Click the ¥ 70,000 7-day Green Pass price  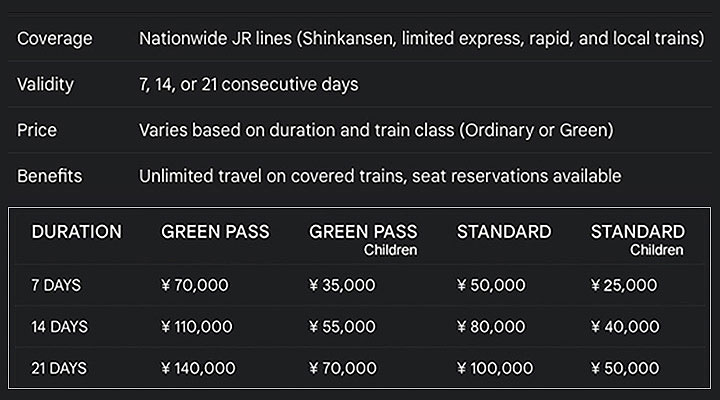pyautogui.click(x=195, y=285)
